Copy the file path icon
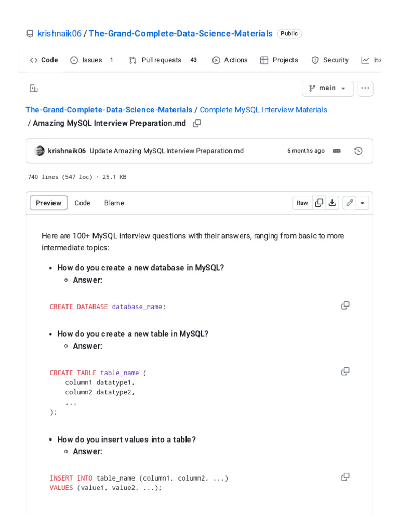This screenshot has width=399, height=532. click(x=197, y=123)
